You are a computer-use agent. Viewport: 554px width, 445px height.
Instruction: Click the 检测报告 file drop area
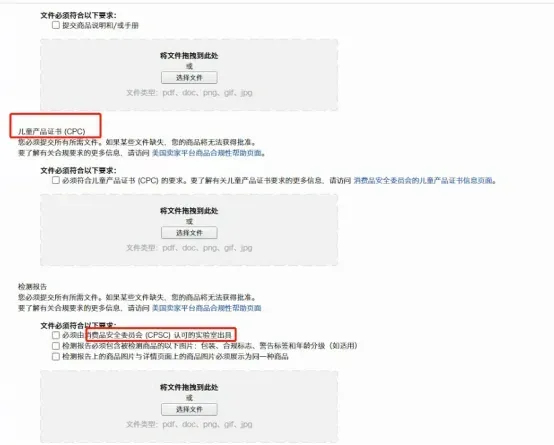(x=189, y=406)
